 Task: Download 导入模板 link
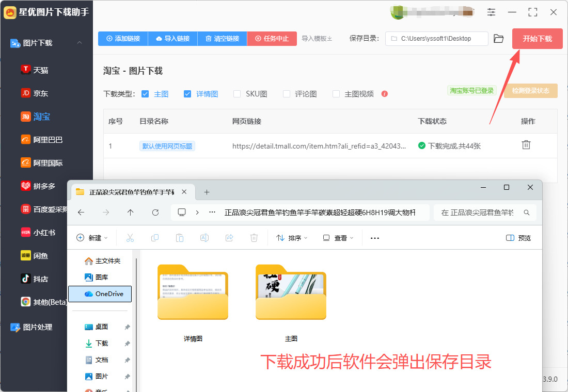tap(317, 38)
